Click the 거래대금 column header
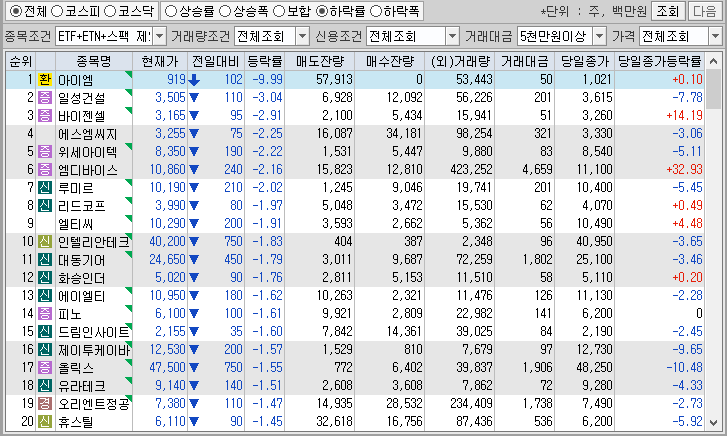The image size is (727, 436). click(524, 61)
